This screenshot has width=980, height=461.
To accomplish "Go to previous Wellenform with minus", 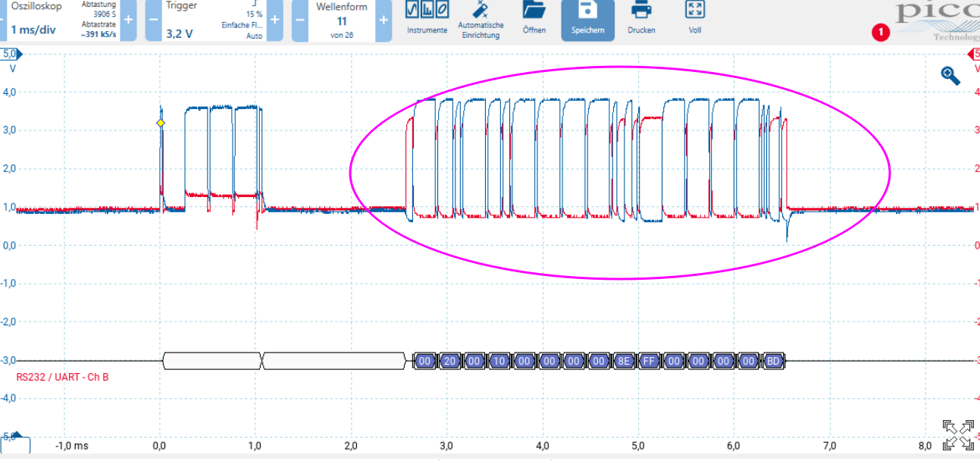I will tap(300, 20).
